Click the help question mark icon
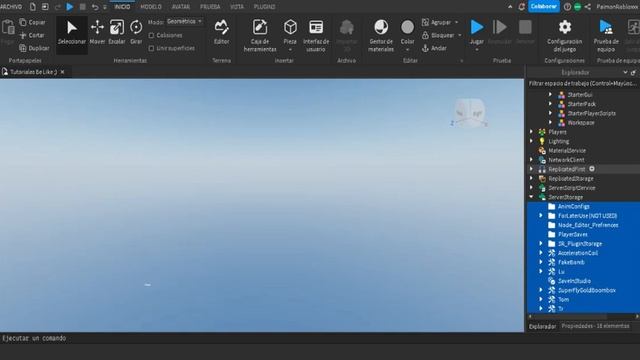 coord(567,7)
